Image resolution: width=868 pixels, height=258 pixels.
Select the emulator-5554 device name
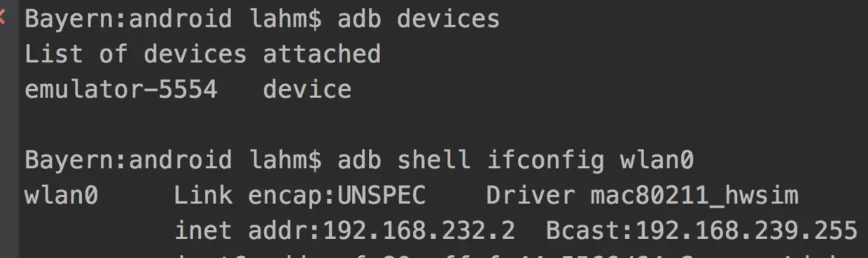tap(121, 90)
